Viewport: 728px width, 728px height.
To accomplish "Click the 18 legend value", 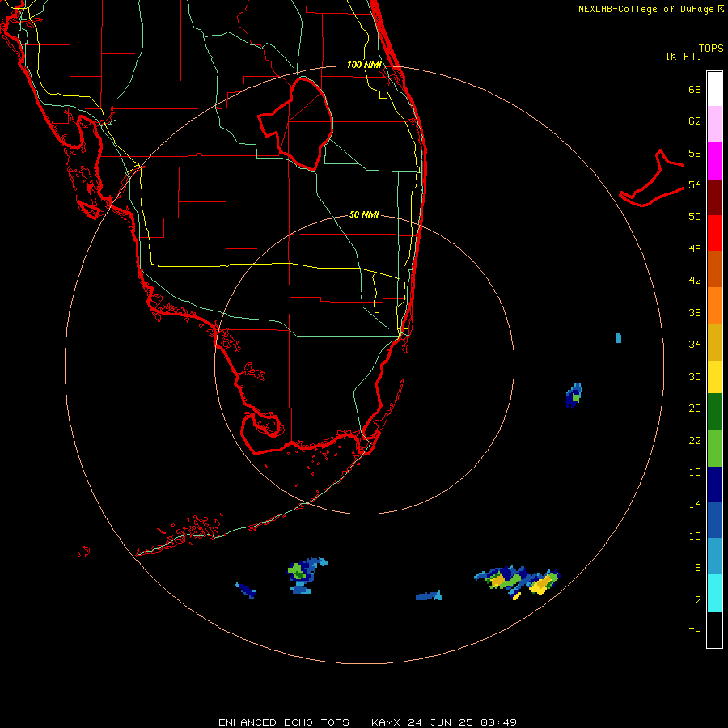I will [x=695, y=472].
